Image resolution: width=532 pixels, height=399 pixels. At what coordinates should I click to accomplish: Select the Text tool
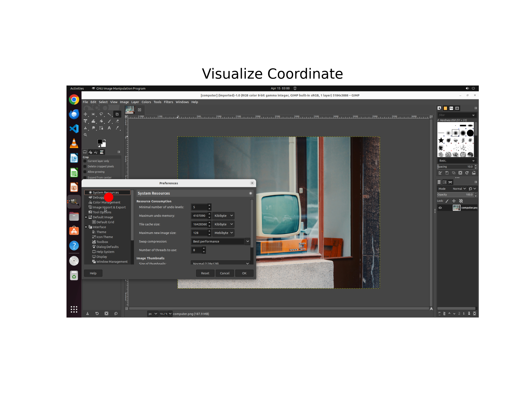pyautogui.click(x=109, y=128)
